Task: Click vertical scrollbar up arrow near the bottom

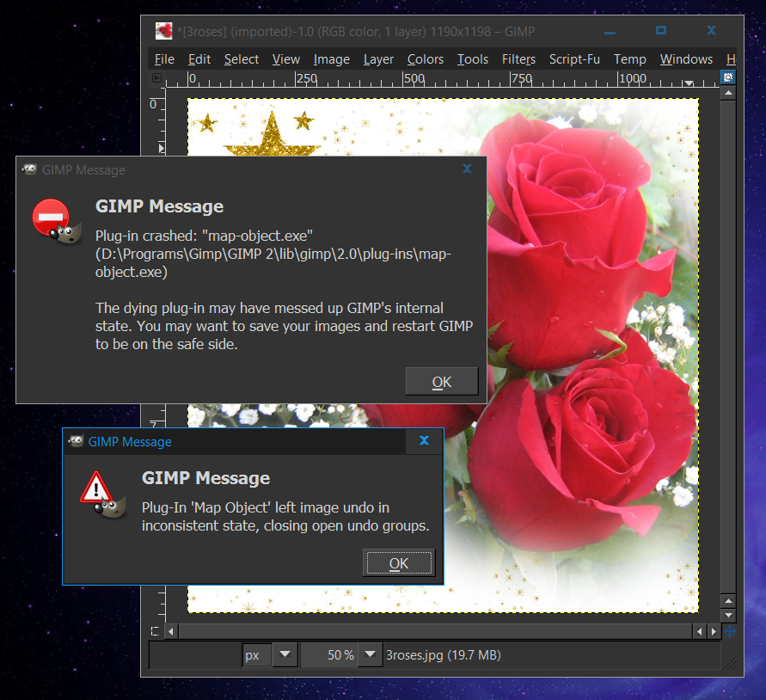Action: pyautogui.click(x=728, y=601)
